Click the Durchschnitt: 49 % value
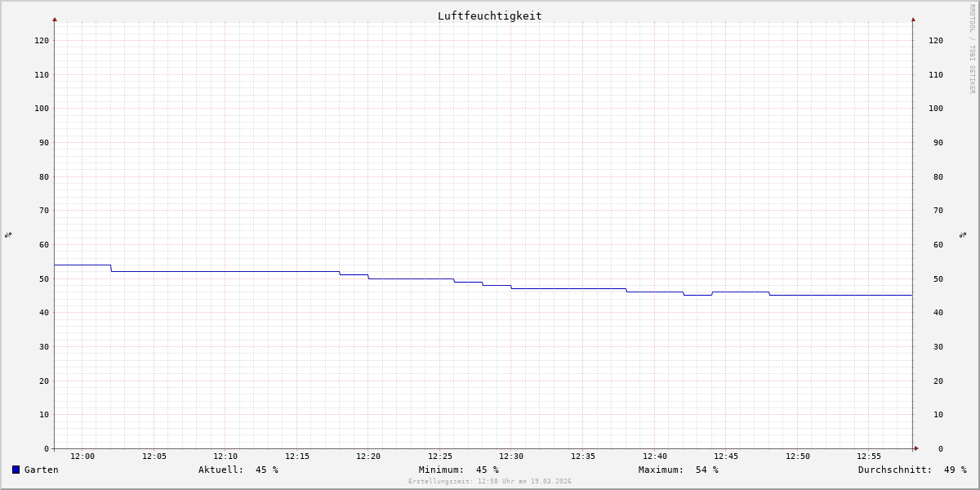This screenshot has height=490, width=980. 912,470
